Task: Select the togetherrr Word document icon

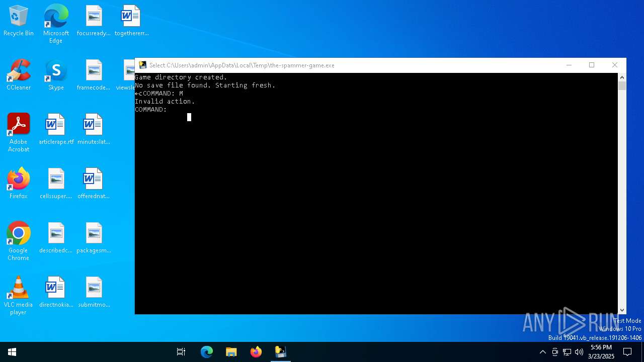Action: click(131, 20)
